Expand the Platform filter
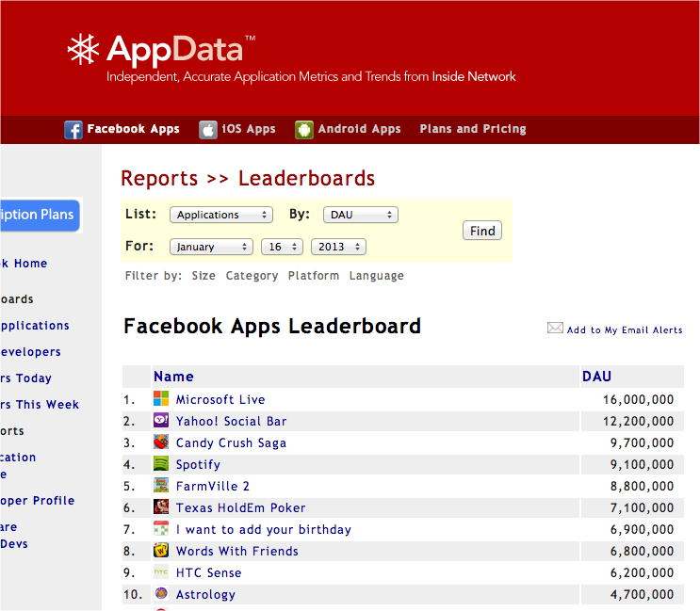This screenshot has width=700, height=611. 314,276
